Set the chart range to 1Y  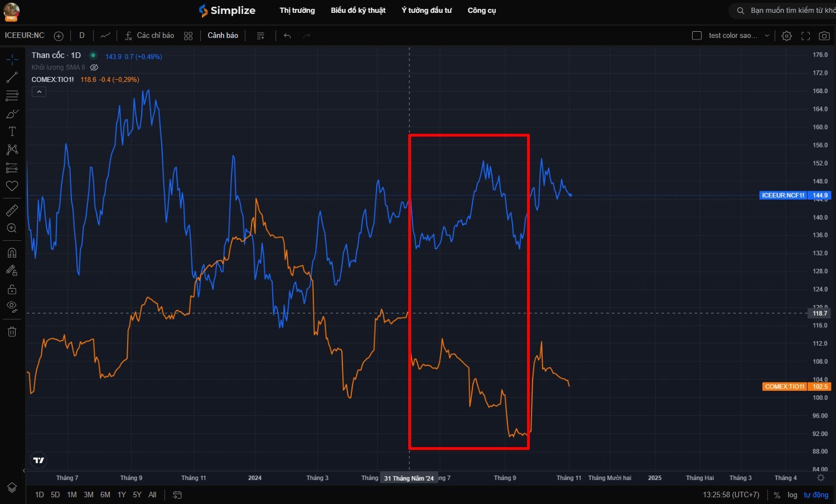click(x=122, y=495)
